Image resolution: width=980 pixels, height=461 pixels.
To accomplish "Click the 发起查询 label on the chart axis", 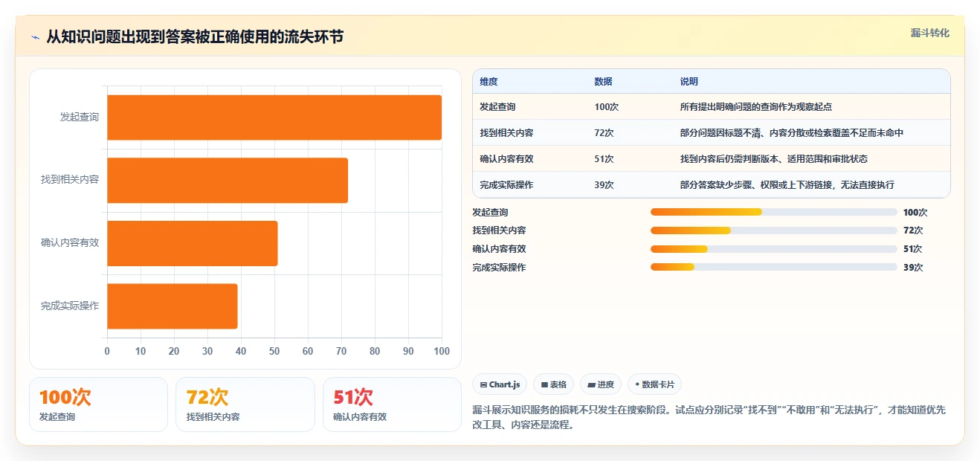I will tap(80, 117).
